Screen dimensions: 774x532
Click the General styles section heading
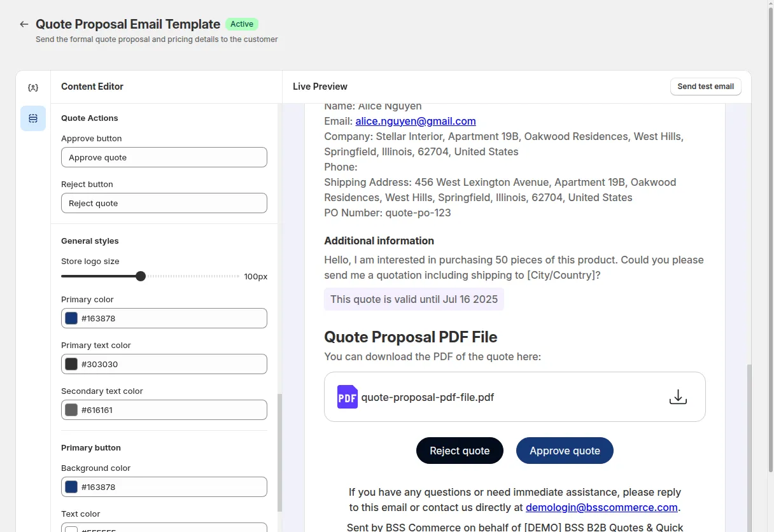point(90,241)
